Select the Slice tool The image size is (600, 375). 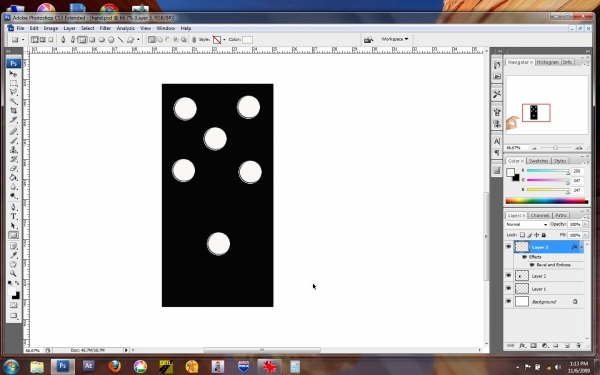(13, 120)
